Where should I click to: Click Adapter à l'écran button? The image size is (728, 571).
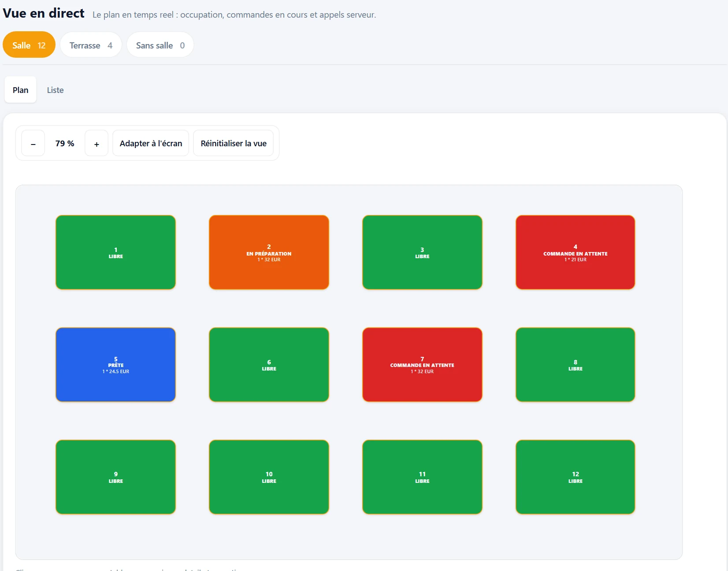[151, 143]
